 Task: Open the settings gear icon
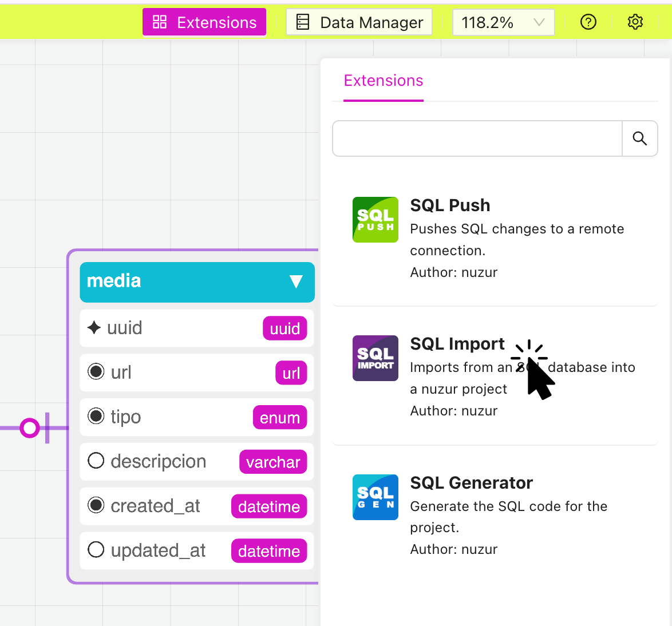[635, 22]
